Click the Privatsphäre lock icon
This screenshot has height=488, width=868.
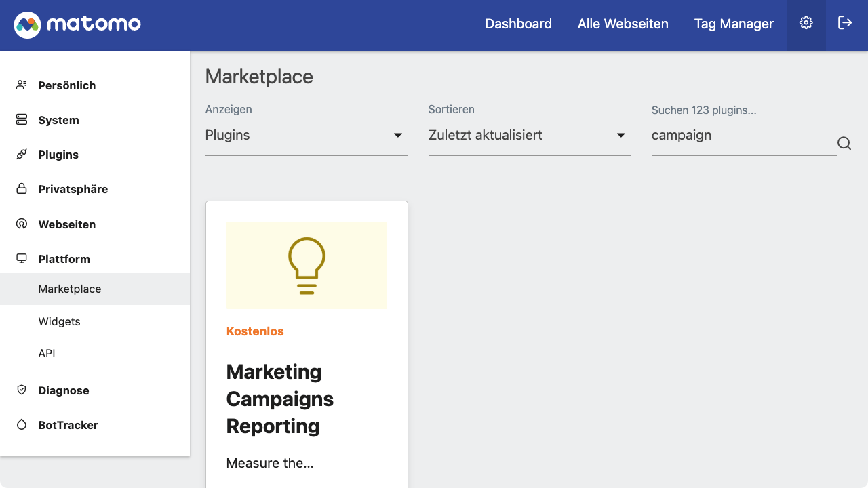coord(22,188)
